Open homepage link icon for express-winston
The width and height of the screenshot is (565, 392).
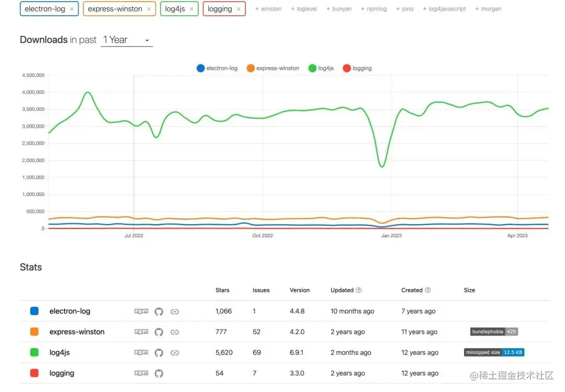click(175, 332)
